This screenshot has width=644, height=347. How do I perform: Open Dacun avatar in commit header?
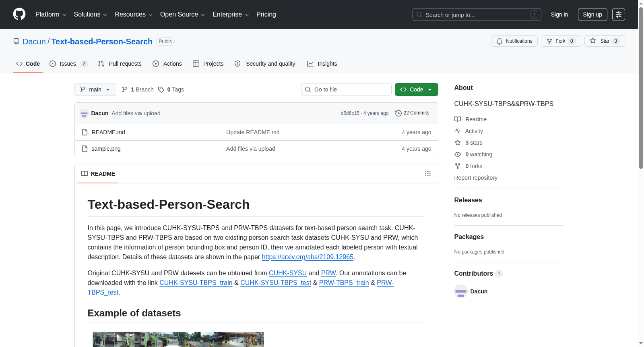[84, 113]
